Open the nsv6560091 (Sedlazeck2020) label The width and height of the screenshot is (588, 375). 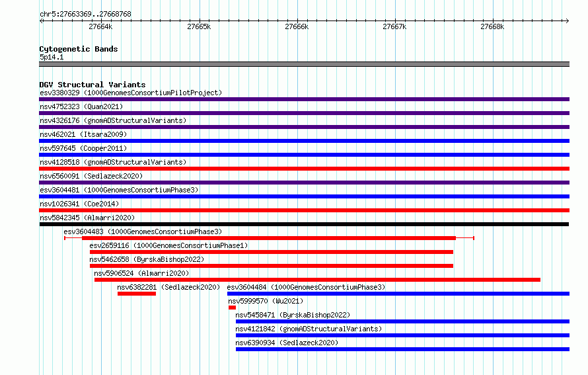coord(91,176)
